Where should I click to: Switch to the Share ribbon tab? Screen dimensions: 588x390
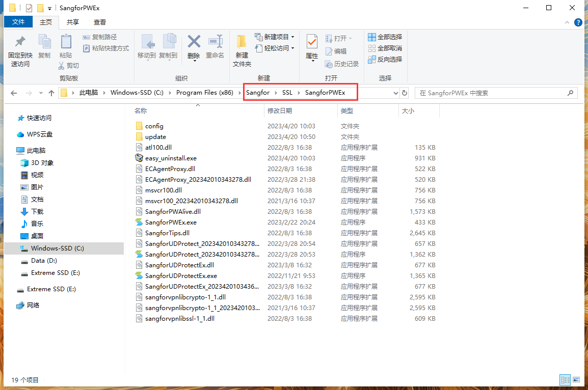click(73, 22)
